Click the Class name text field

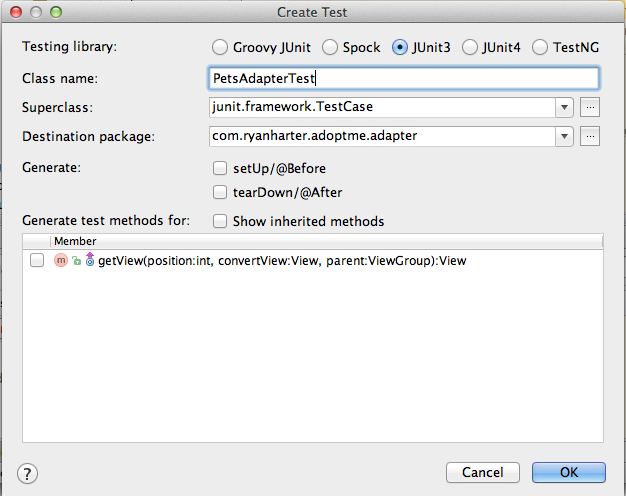[x=404, y=78]
